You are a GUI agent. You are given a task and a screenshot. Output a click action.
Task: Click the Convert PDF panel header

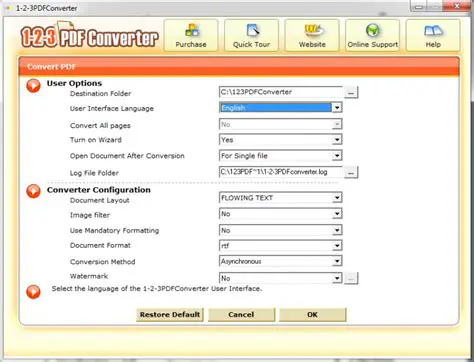point(239,66)
